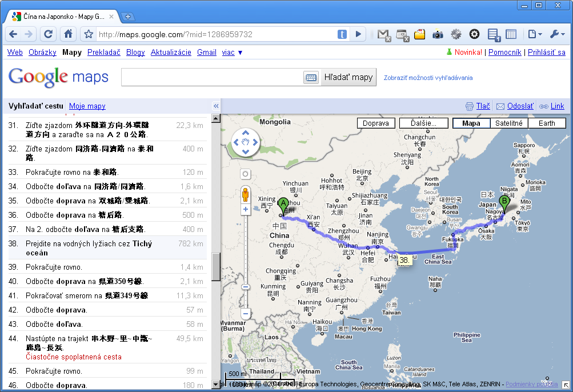Click the yellow folder extension icon

[x=420, y=34]
